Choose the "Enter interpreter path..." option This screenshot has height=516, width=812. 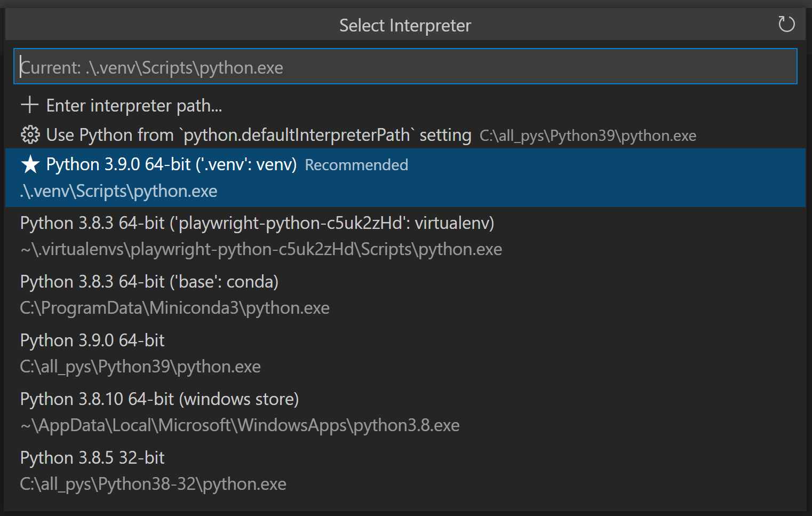pos(134,106)
